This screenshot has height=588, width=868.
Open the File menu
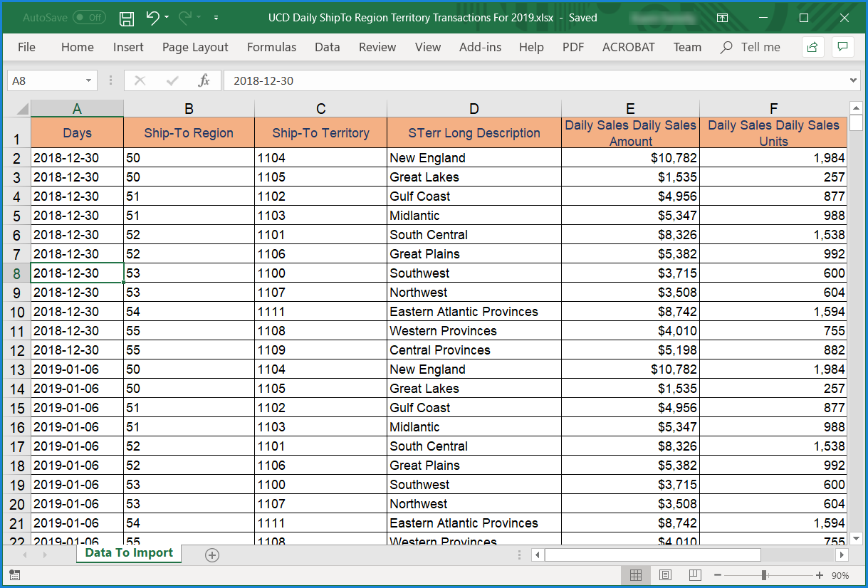26,47
